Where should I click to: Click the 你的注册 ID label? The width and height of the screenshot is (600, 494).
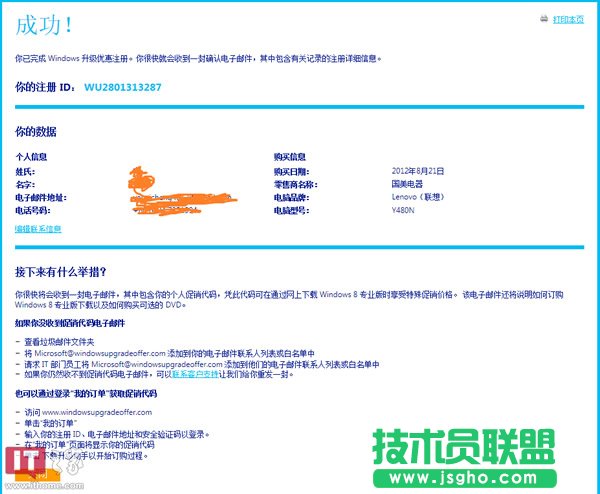point(45,87)
